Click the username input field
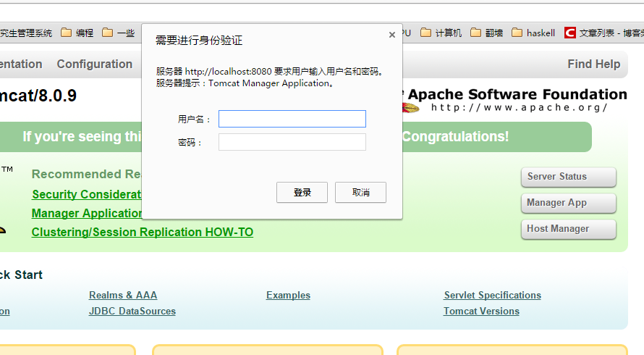Image resolution: width=644 pixels, height=355 pixels. click(x=292, y=119)
